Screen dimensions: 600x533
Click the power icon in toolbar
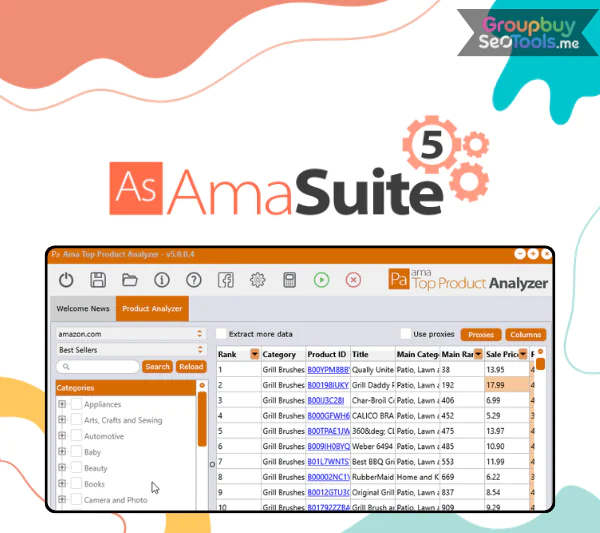pyautogui.click(x=66, y=280)
